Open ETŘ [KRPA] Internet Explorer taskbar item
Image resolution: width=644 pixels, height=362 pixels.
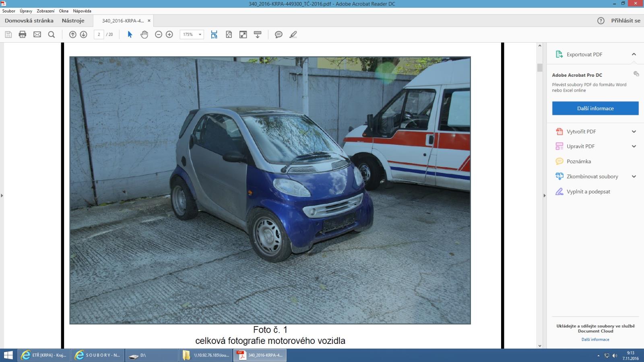44,355
